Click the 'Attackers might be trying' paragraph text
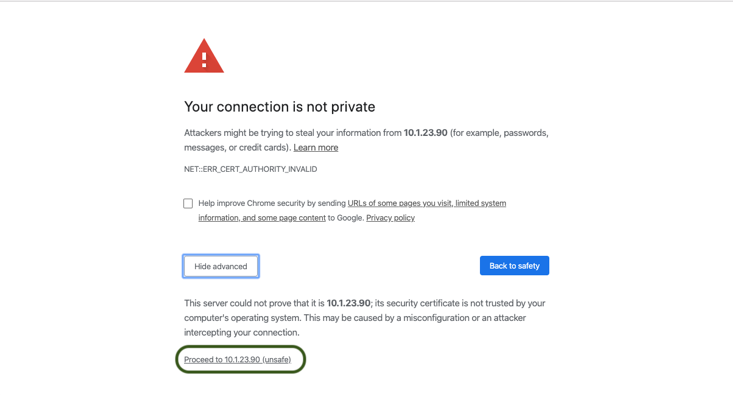The height and width of the screenshot is (395, 733). (x=366, y=140)
